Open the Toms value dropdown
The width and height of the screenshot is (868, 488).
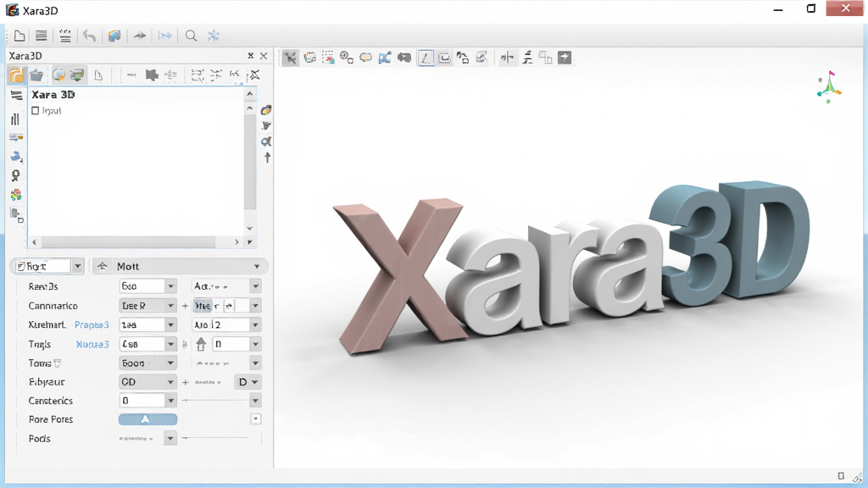pyautogui.click(x=170, y=363)
